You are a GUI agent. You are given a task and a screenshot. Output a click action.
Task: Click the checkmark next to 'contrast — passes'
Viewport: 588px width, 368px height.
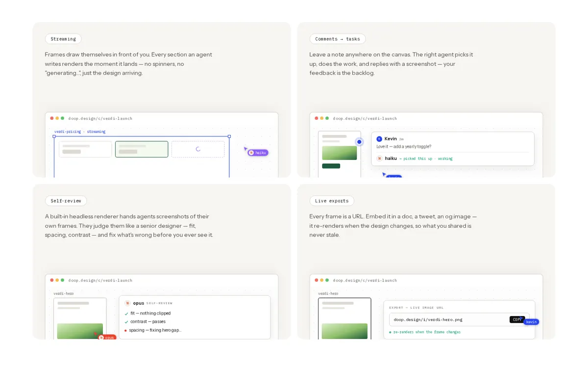[126, 322]
